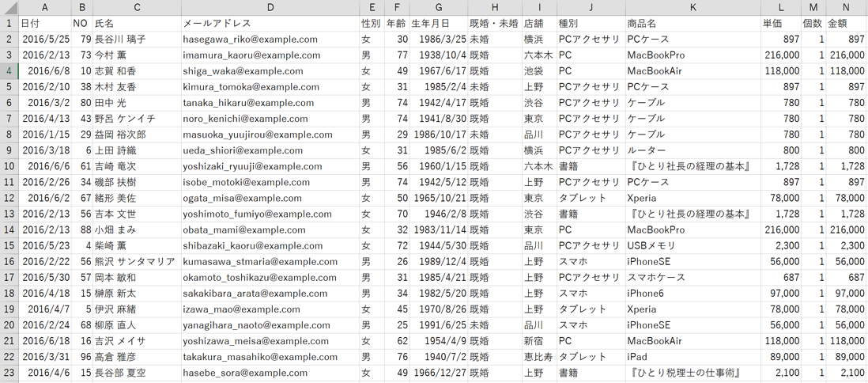Select product cell iPhone6
868x383 pixels.
693,294
